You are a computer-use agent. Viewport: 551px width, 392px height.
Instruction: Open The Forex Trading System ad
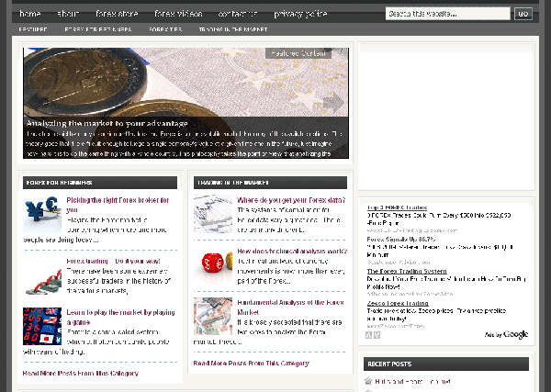point(407,271)
